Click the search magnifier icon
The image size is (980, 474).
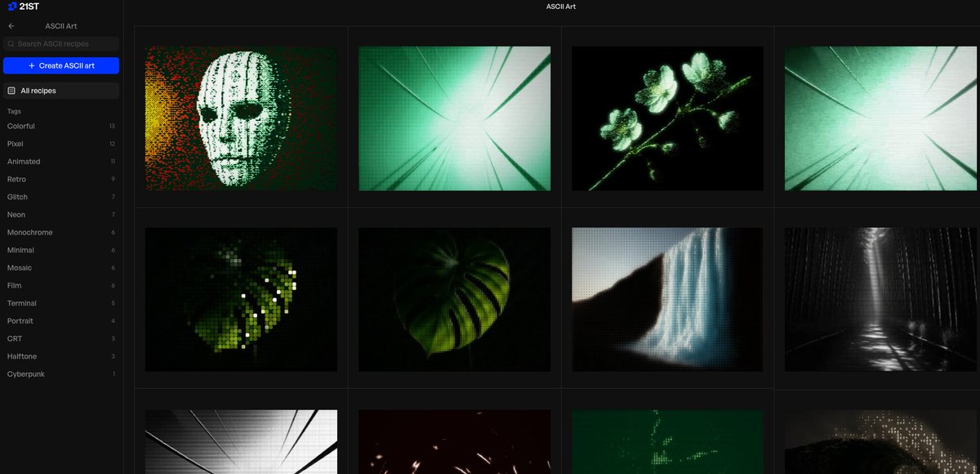pyautogui.click(x=11, y=44)
